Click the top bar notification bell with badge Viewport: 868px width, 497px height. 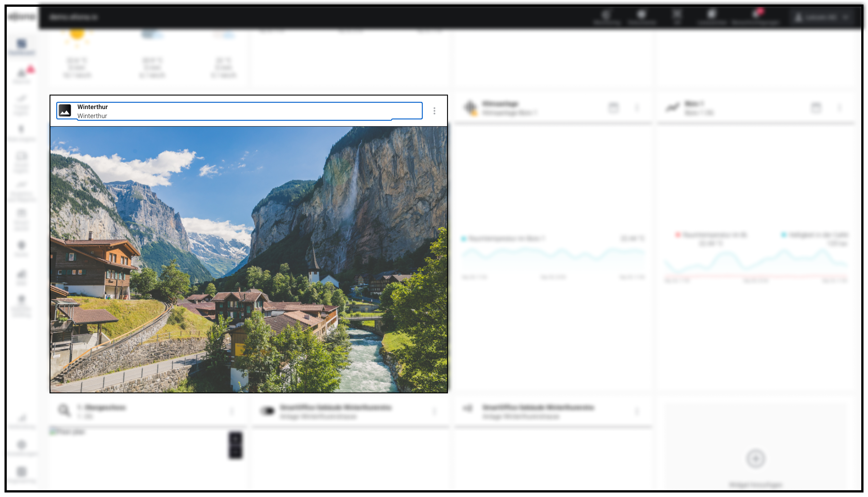756,15
